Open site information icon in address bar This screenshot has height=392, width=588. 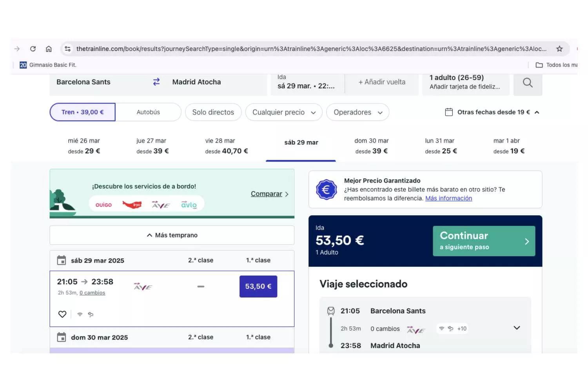tap(68, 49)
